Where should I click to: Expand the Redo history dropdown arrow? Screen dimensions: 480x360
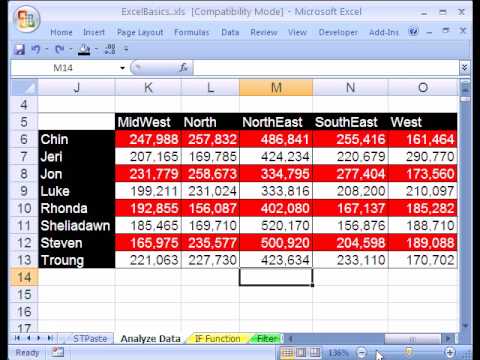pos(71,50)
